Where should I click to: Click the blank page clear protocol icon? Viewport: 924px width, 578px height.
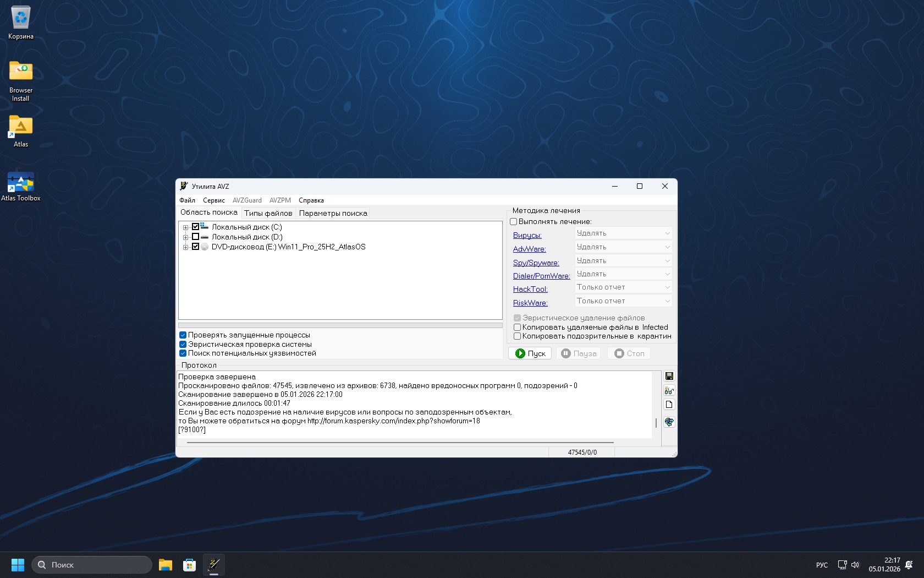(x=669, y=405)
